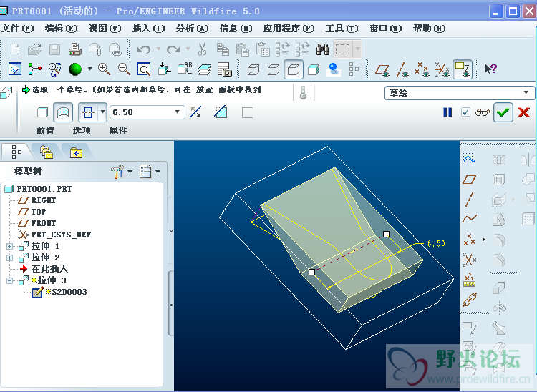
Task: Open a file with the folder icon
Action: point(34,49)
